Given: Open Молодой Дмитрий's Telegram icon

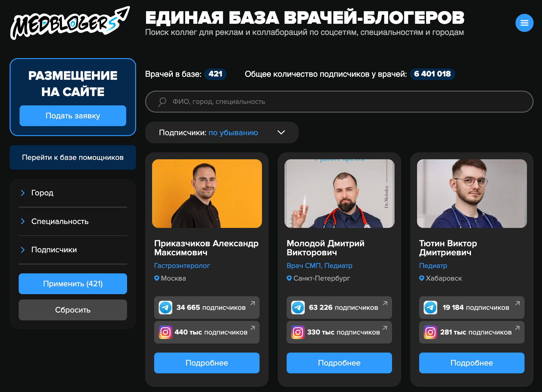Looking at the screenshot, I should pos(298,307).
